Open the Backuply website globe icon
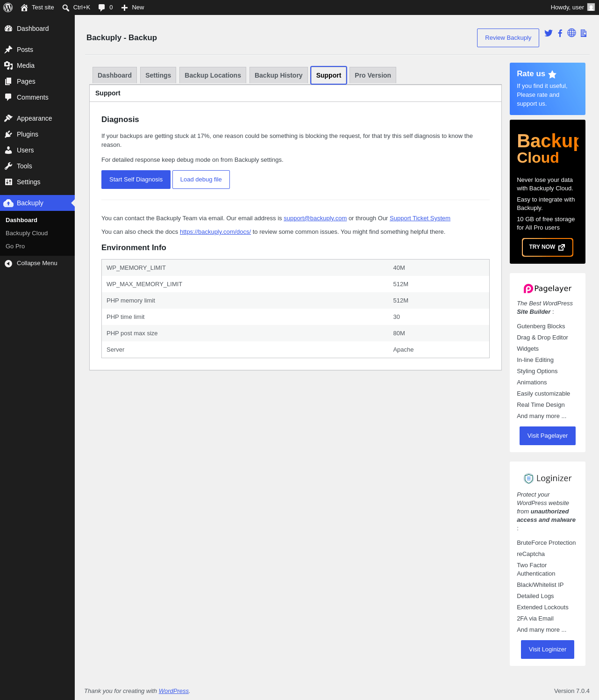The width and height of the screenshot is (599, 700). (x=571, y=33)
